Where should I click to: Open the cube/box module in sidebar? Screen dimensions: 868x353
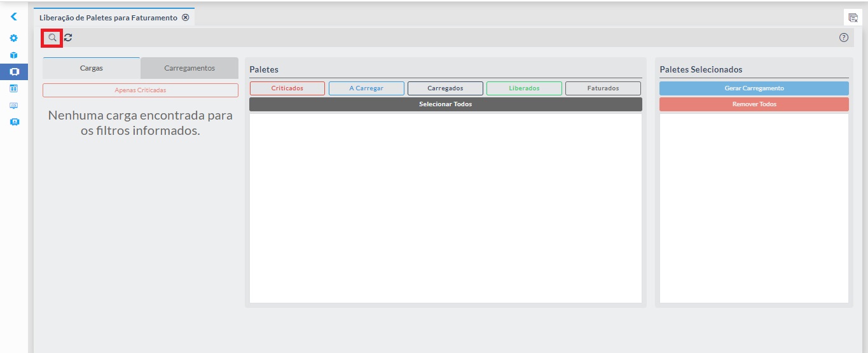pos(14,55)
